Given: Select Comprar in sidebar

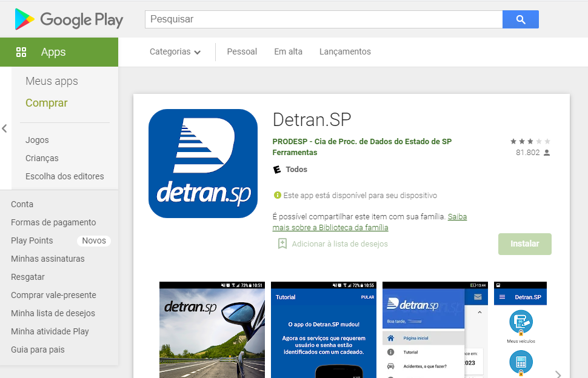Looking at the screenshot, I should 47,103.
